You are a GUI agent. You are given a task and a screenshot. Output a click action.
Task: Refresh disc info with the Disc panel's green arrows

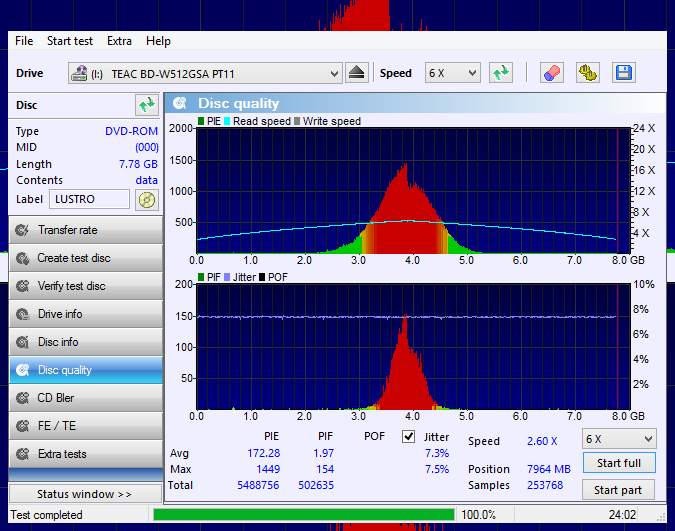[146, 105]
